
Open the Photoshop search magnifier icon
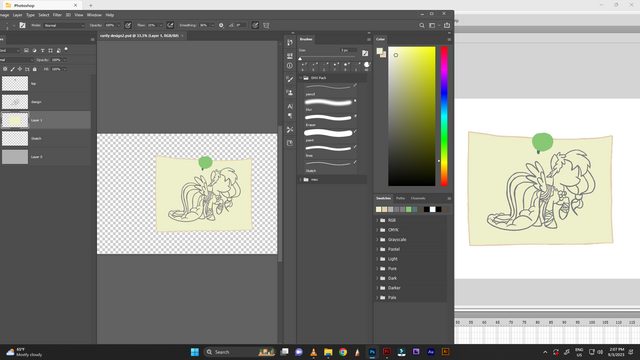point(422,25)
